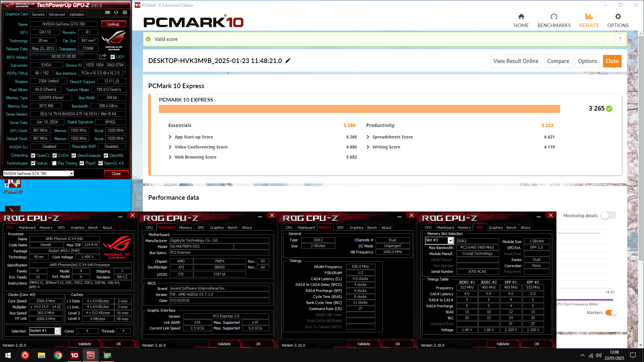Expand Video Conferencing Score details

[x=170, y=147]
